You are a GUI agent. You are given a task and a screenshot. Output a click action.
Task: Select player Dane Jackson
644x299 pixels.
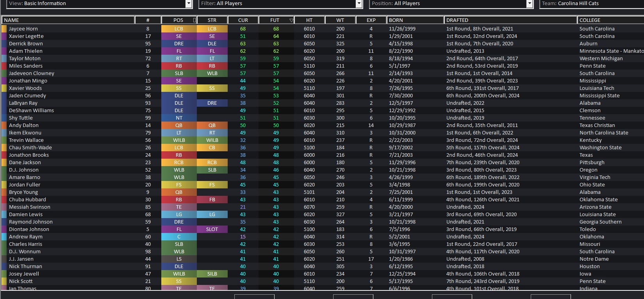(25, 162)
